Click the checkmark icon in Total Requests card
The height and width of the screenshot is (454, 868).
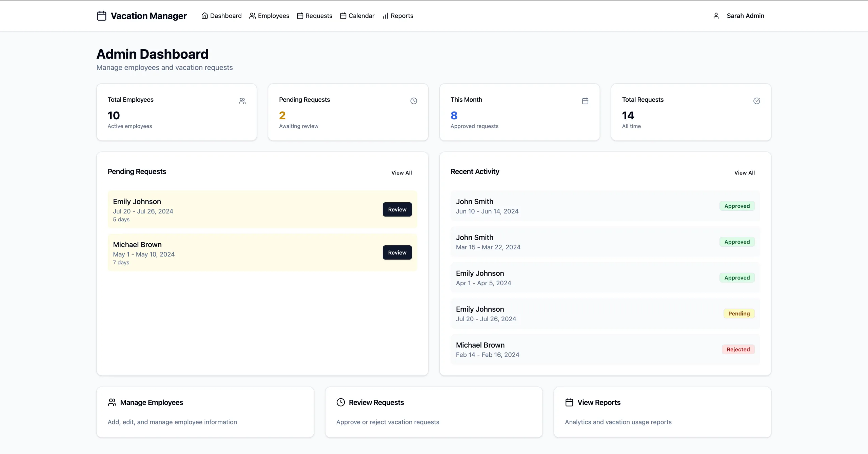coord(756,101)
